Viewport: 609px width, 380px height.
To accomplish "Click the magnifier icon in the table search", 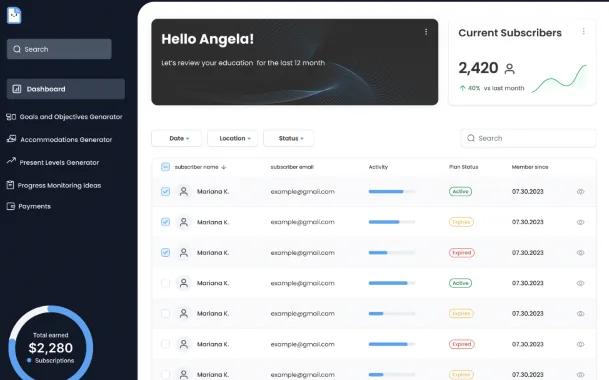I will [471, 138].
